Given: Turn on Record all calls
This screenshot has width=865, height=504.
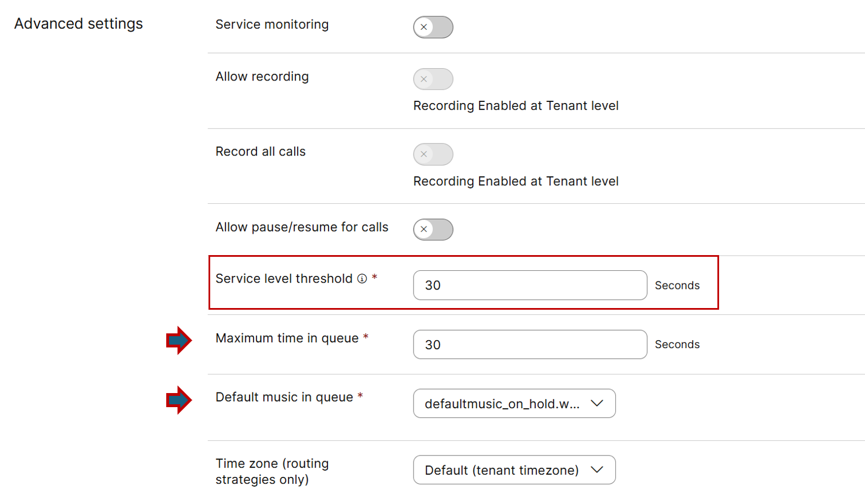Looking at the screenshot, I should [433, 154].
